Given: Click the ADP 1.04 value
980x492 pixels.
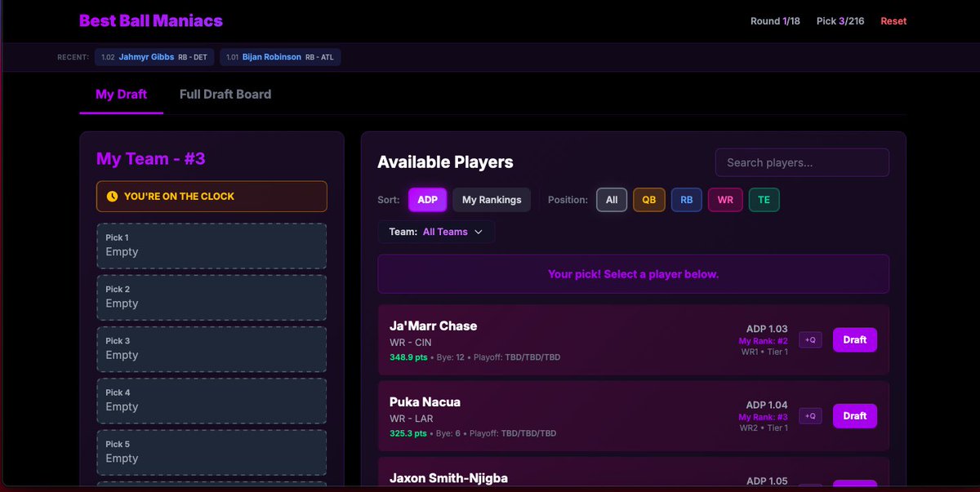Looking at the screenshot, I should [767, 405].
